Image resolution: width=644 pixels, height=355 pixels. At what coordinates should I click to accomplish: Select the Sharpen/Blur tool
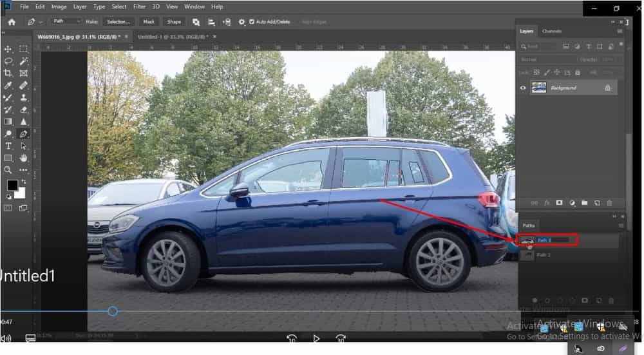[x=23, y=122]
